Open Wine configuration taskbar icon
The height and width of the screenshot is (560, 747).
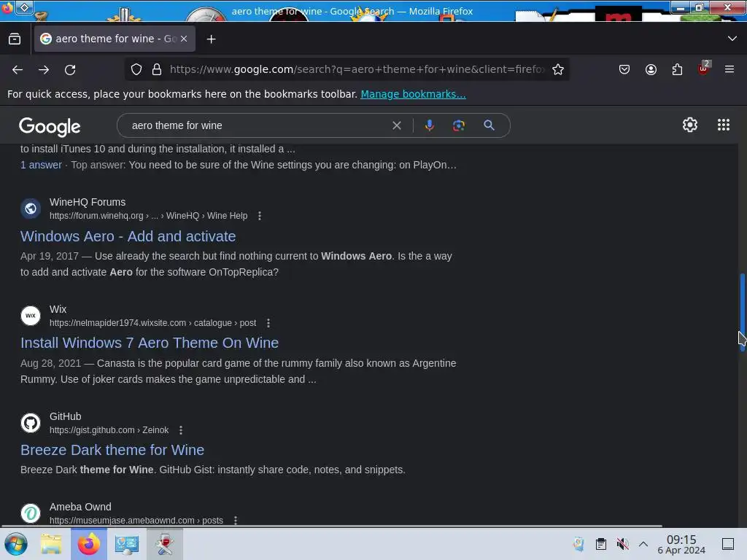coord(165,544)
